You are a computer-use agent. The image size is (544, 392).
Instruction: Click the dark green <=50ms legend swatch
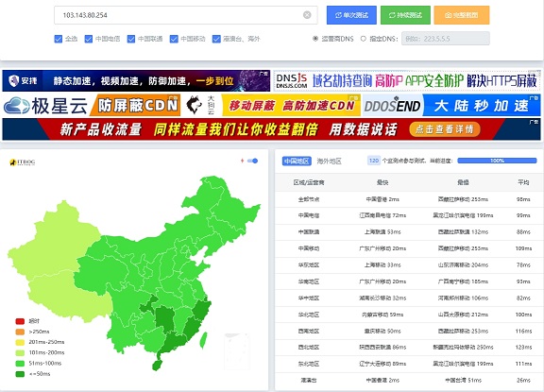click(20, 374)
